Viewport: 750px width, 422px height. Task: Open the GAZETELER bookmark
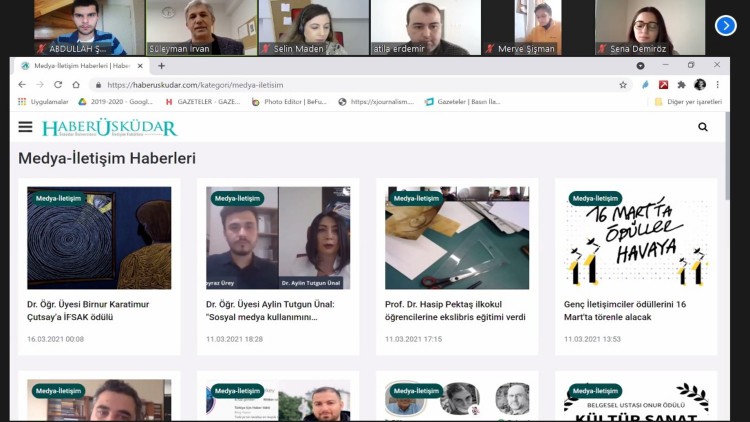point(204,101)
